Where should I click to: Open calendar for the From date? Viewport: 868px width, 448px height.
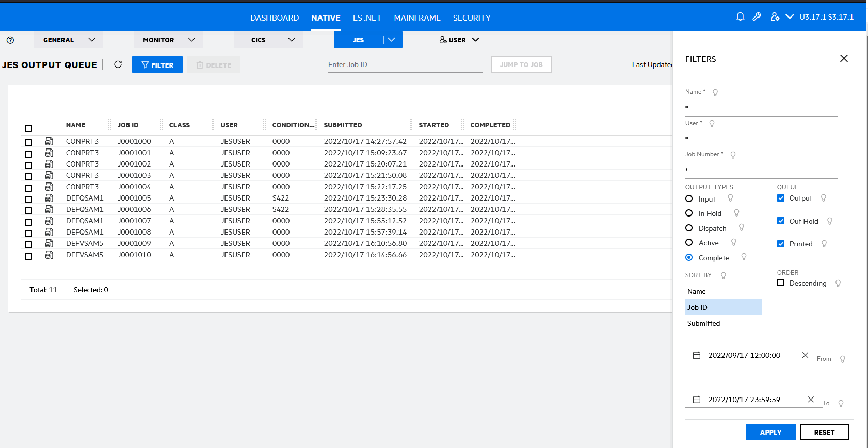click(x=697, y=355)
